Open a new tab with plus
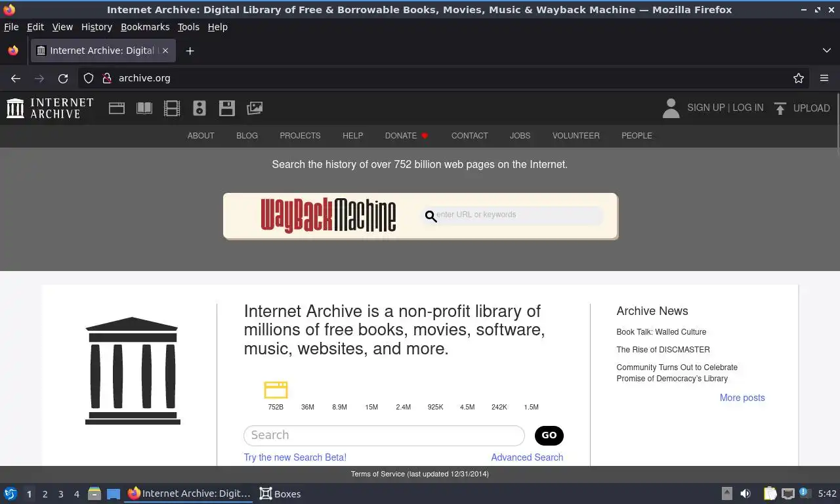840x504 pixels. pos(190,51)
